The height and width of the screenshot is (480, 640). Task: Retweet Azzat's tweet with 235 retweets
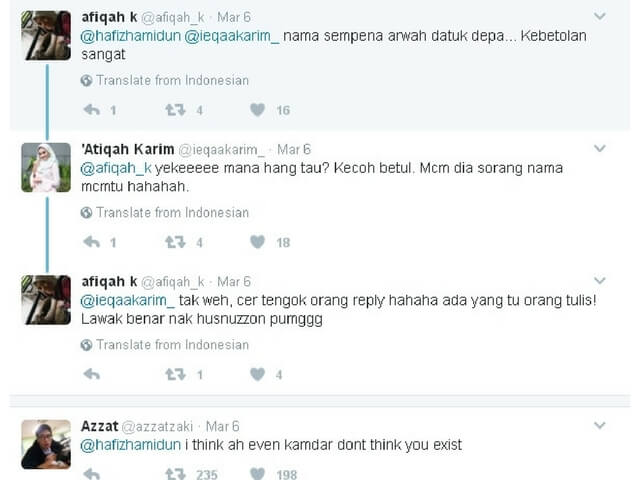175,474
